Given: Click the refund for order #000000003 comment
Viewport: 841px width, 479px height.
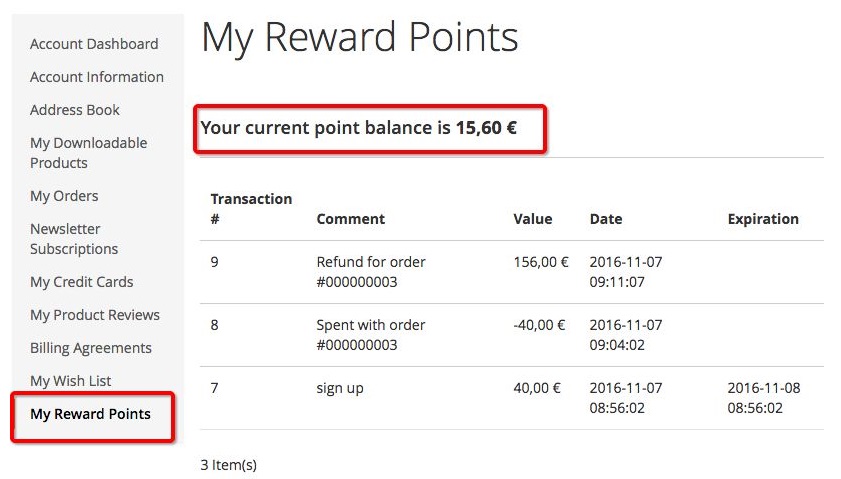Looking at the screenshot, I should [371, 272].
